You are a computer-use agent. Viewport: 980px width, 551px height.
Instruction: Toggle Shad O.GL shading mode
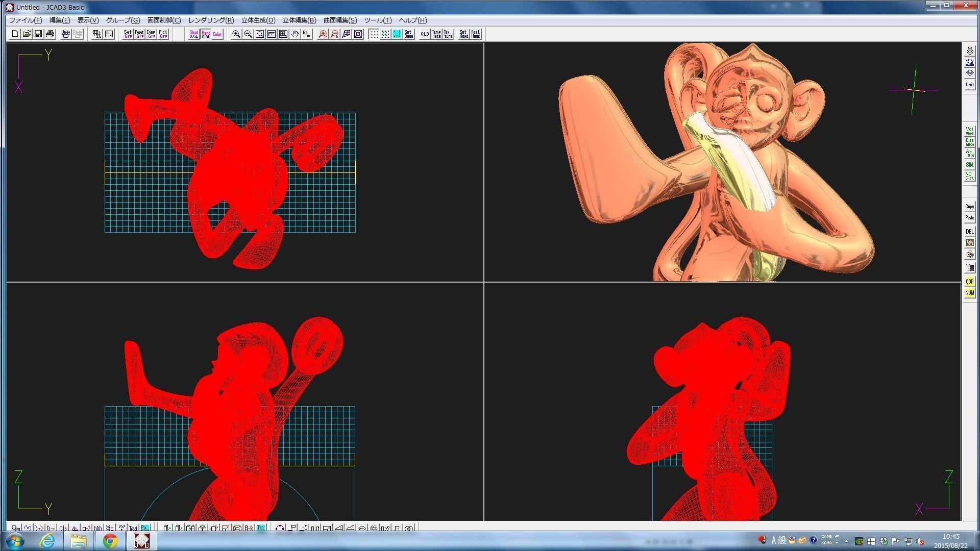tap(194, 34)
